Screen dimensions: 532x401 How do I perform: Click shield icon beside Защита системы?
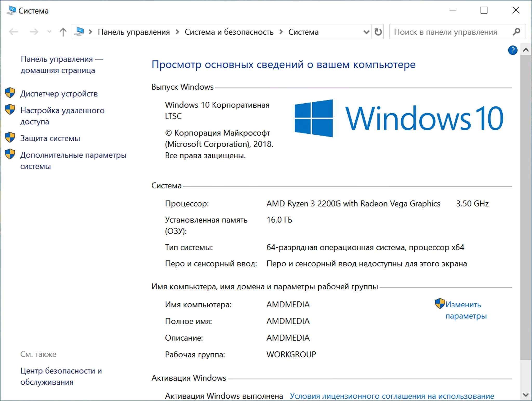[10, 137]
